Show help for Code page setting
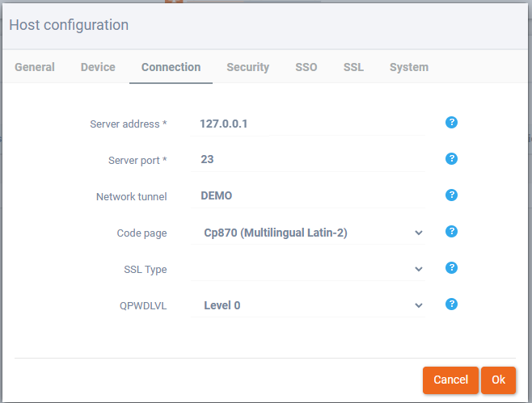Viewport: 532px width, 403px height. click(x=452, y=232)
